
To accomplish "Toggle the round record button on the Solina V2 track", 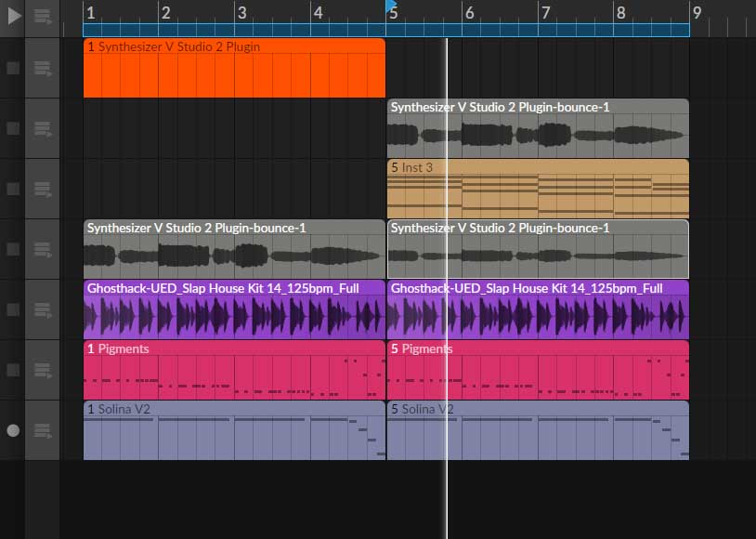I will pos(13,430).
